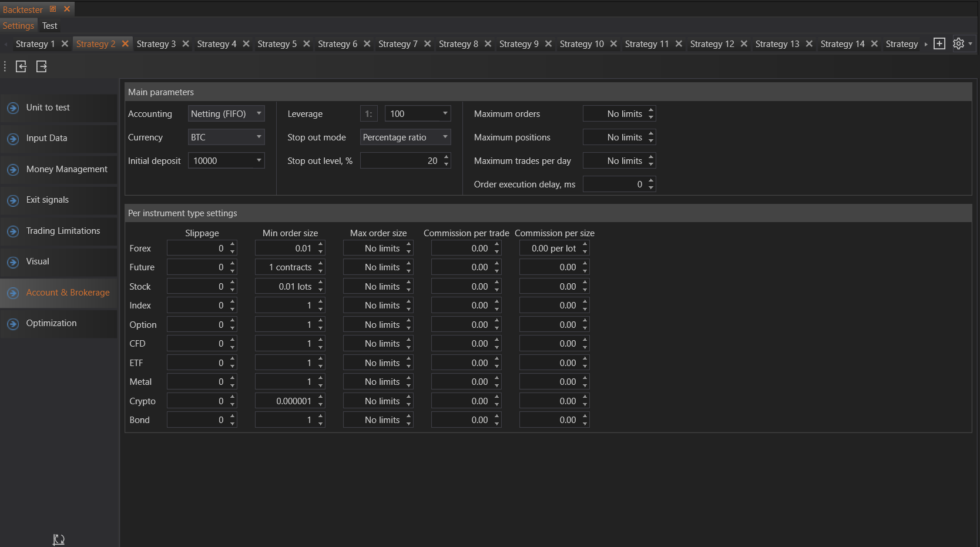This screenshot has height=547, width=980.
Task: Open the Money Management section
Action: point(66,169)
